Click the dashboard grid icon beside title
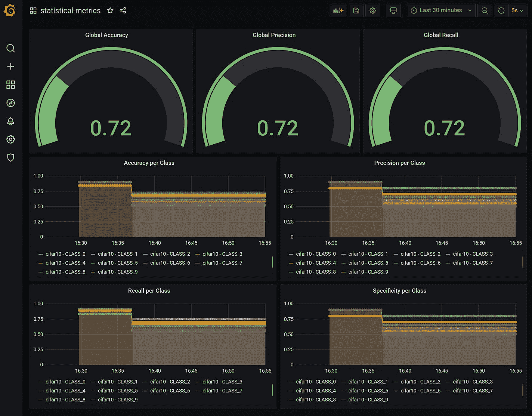This screenshot has height=416, width=532. [x=33, y=10]
